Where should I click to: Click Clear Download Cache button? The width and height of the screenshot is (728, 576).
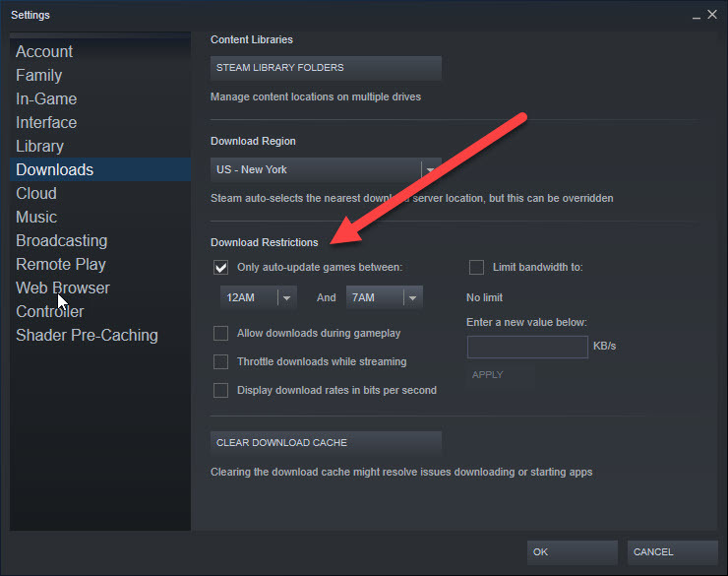click(x=326, y=443)
